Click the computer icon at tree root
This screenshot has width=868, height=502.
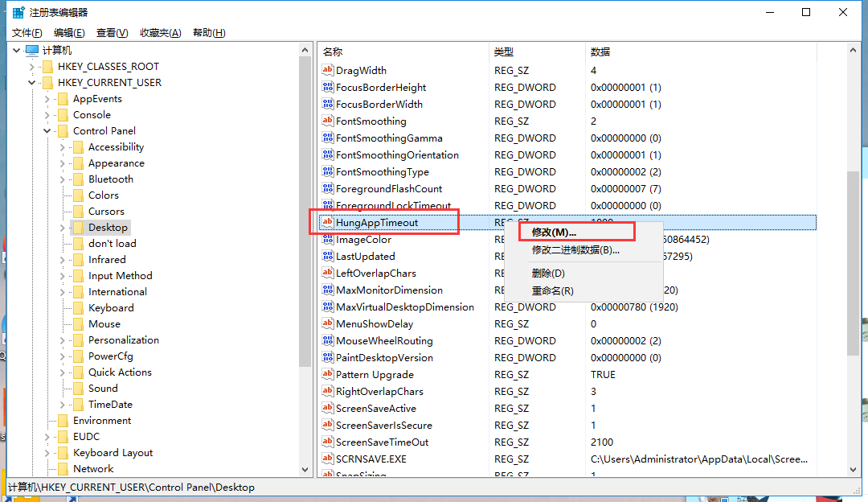pyautogui.click(x=32, y=50)
